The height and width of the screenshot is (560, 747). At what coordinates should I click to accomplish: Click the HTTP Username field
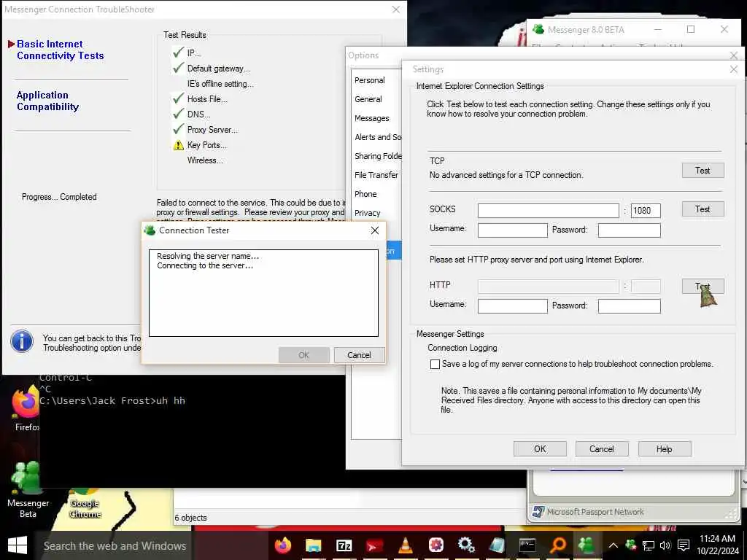pyautogui.click(x=513, y=306)
